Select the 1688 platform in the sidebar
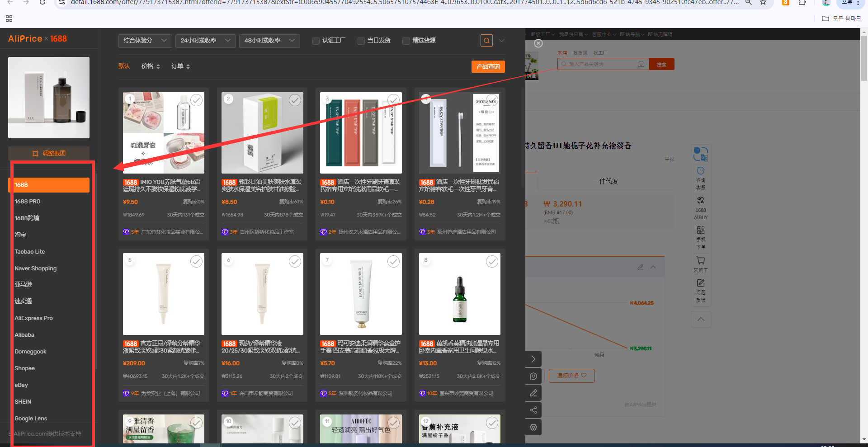The width and height of the screenshot is (868, 447). tap(49, 185)
